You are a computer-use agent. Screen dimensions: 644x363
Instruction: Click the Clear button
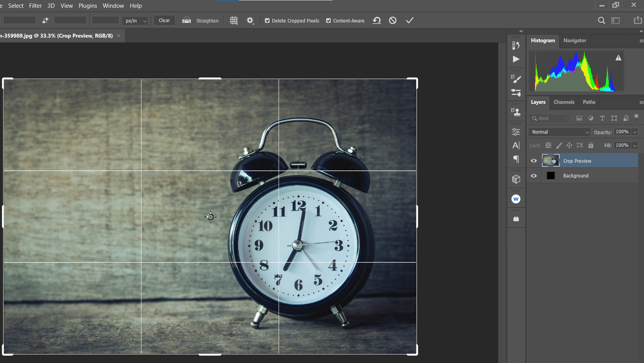164,20
